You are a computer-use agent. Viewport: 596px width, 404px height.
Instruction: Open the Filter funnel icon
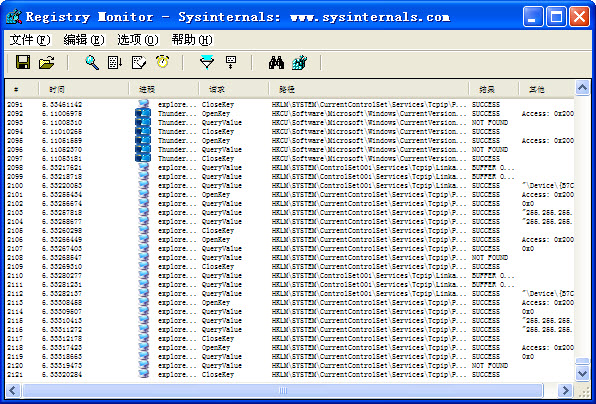pyautogui.click(x=207, y=62)
